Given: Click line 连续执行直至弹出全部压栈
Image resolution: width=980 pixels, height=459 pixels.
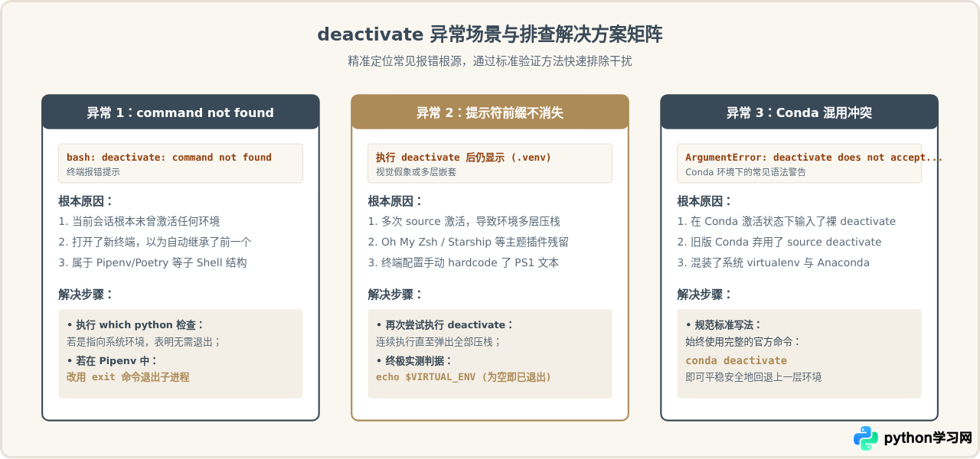Looking at the screenshot, I should (439, 342).
